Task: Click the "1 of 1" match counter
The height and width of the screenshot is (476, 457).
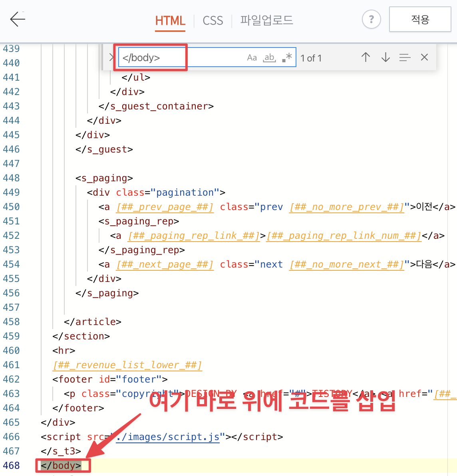Action: (311, 58)
